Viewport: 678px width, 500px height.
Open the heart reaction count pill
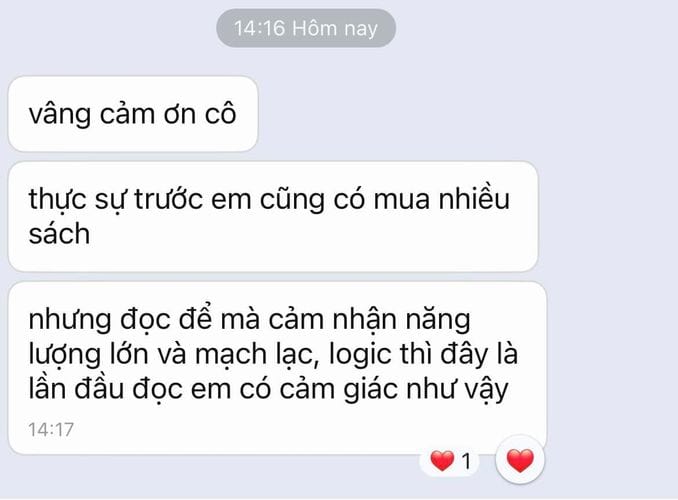pyautogui.click(x=450, y=461)
